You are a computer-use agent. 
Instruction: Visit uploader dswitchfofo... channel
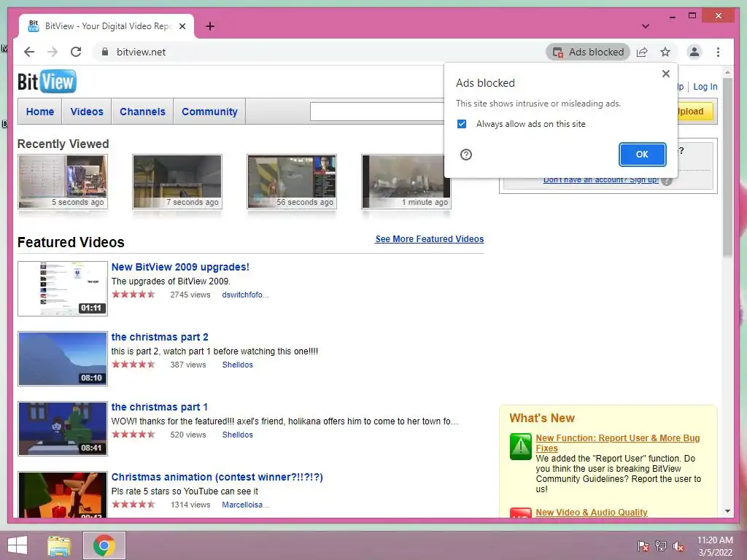pos(245,295)
